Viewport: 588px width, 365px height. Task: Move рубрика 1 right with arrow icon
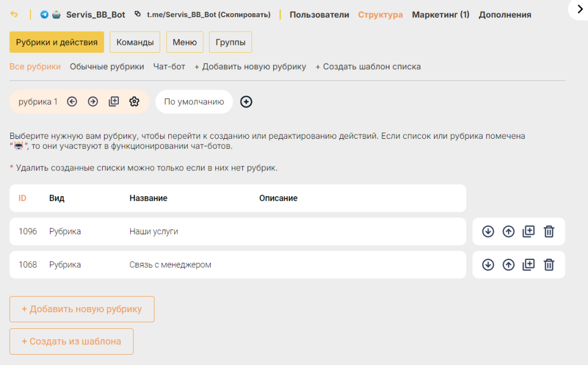click(x=93, y=102)
